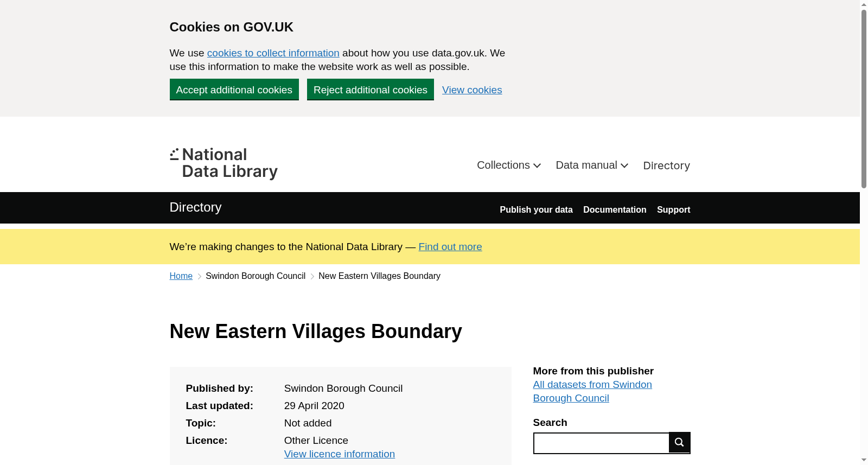
Task: Follow the cookies to collect information link
Action: point(273,53)
